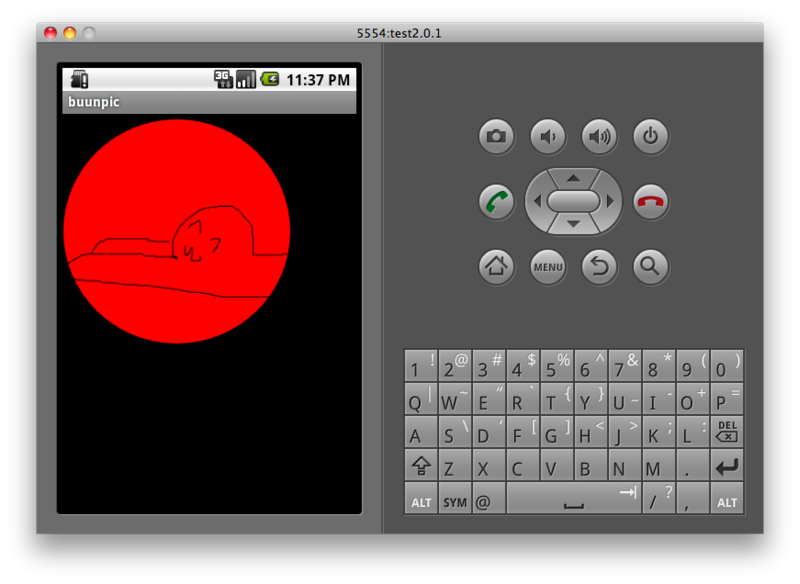Click the spacebar key

pyautogui.click(x=574, y=498)
